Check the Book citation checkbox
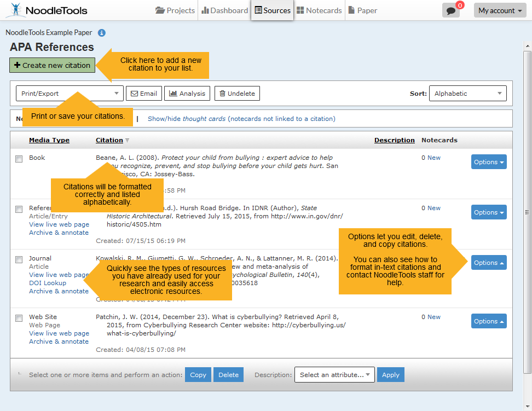Viewport: 532px width, 411px height. (x=19, y=159)
